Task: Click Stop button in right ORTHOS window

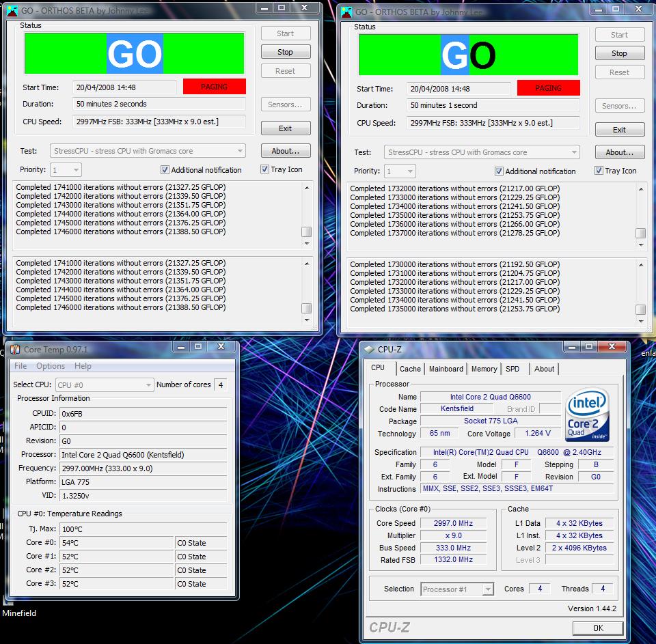Action: [x=620, y=53]
